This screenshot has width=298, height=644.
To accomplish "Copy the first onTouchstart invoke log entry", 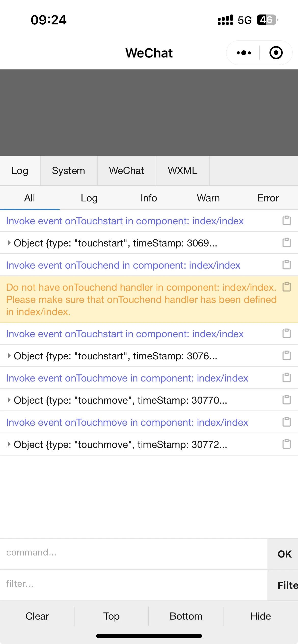I will [287, 221].
